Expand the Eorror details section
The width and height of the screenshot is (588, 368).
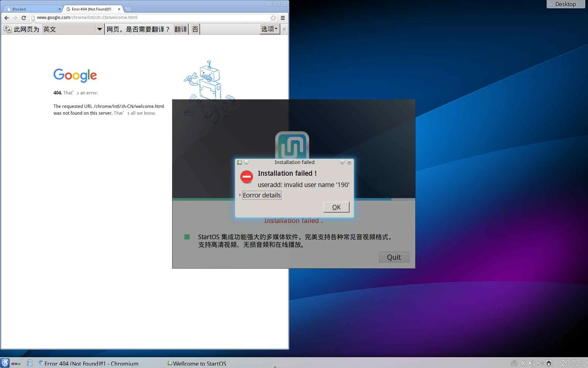point(261,195)
